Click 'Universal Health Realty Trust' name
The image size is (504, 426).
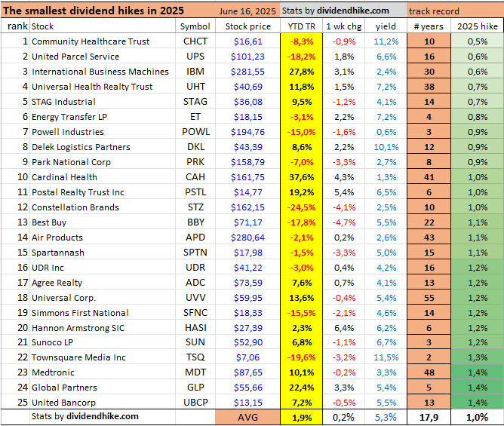click(x=92, y=87)
